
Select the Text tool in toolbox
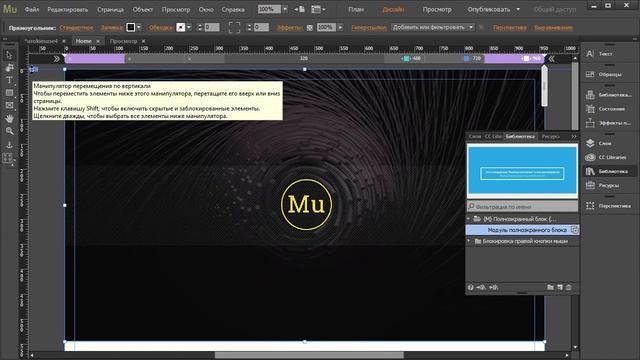[9, 80]
